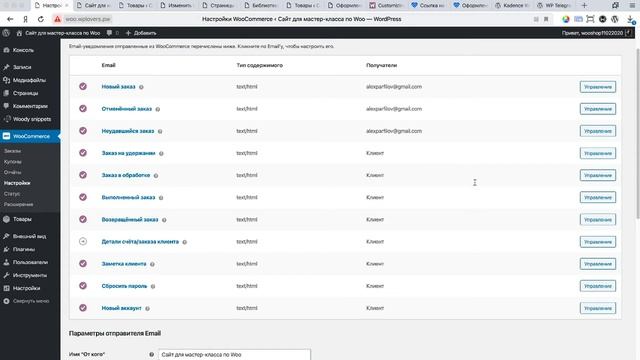640x360 pixels.
Task: Click enabled status icon for Новый заказ
Action: [83, 87]
